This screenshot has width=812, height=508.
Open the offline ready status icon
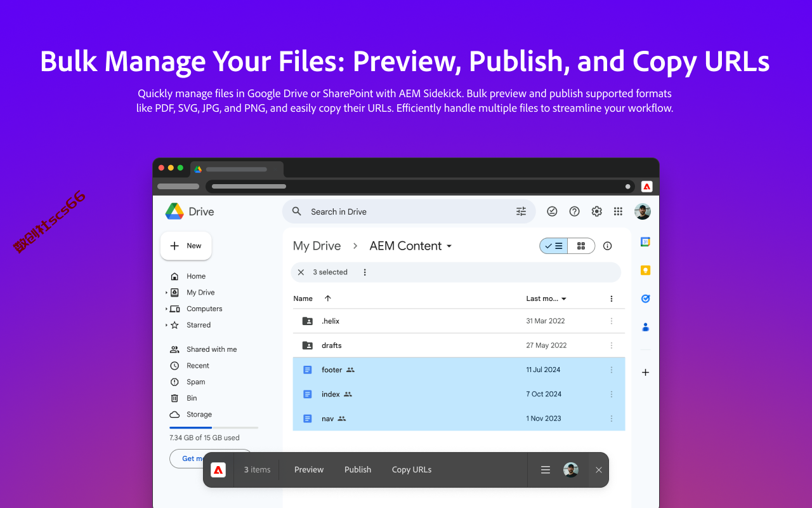552,211
